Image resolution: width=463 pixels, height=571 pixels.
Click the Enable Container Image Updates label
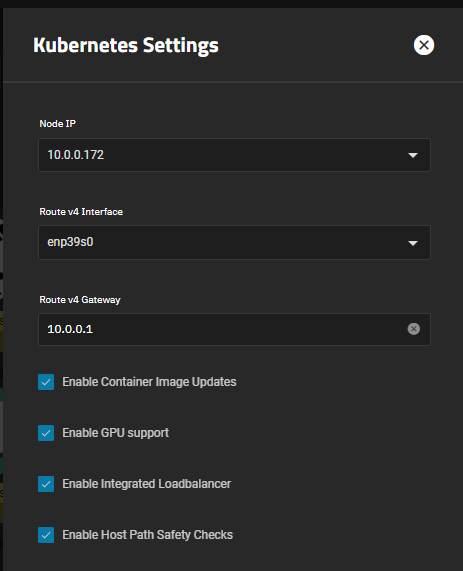pos(149,382)
